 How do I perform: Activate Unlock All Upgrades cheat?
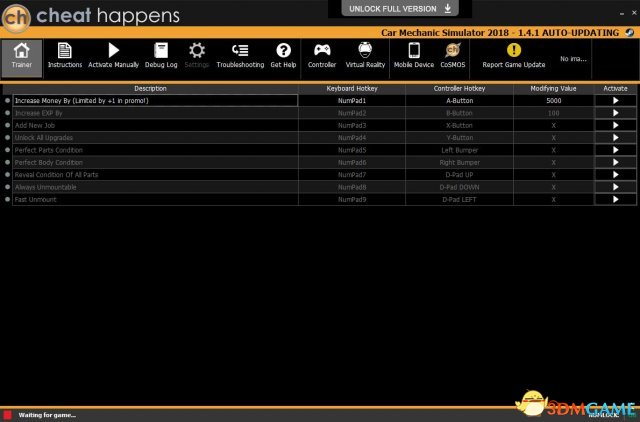pos(616,138)
